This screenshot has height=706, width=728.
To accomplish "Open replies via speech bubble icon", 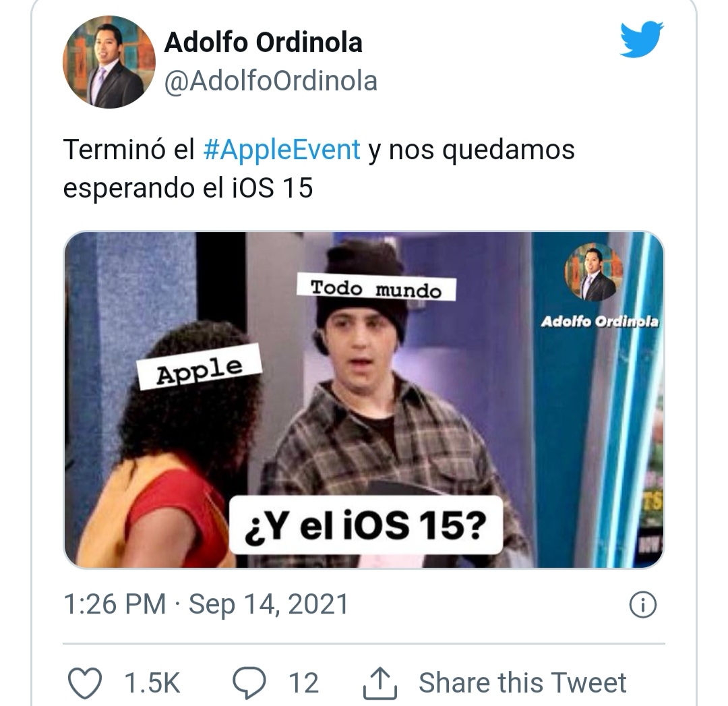I will pos(249,683).
